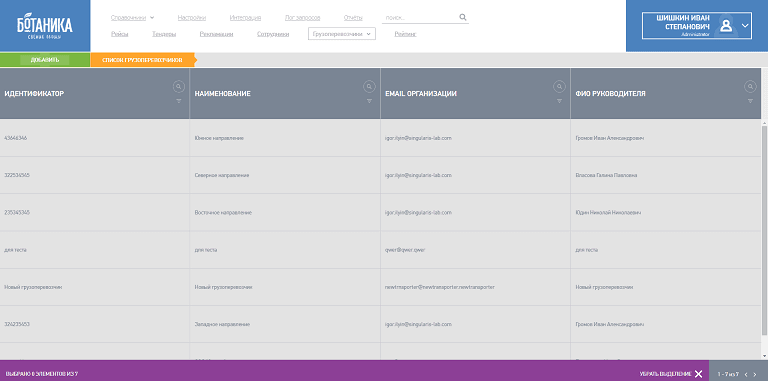Focus the поиск search input field
This screenshot has width=768, height=381.
pos(420,18)
